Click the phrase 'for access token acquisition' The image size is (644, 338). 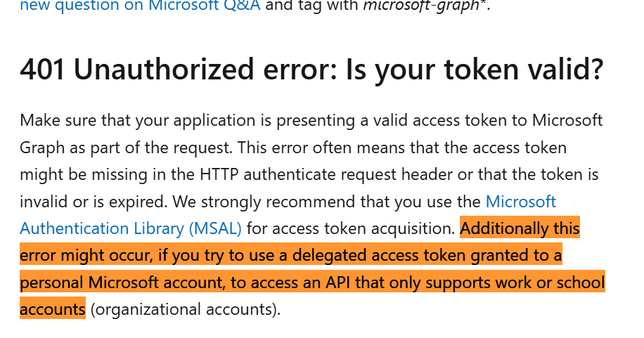(x=350, y=228)
